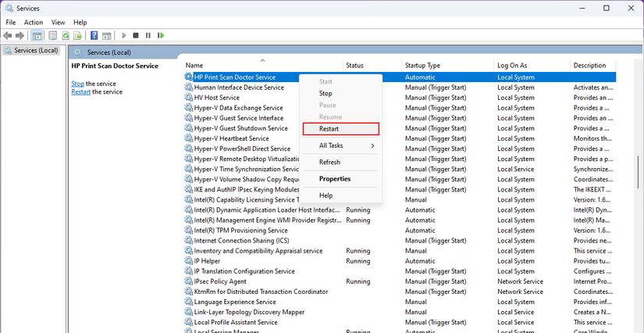Toggle the Show/Hide Action Pane toolbar icon
Image resolution: width=644 pixels, height=333 pixels.
point(107,36)
